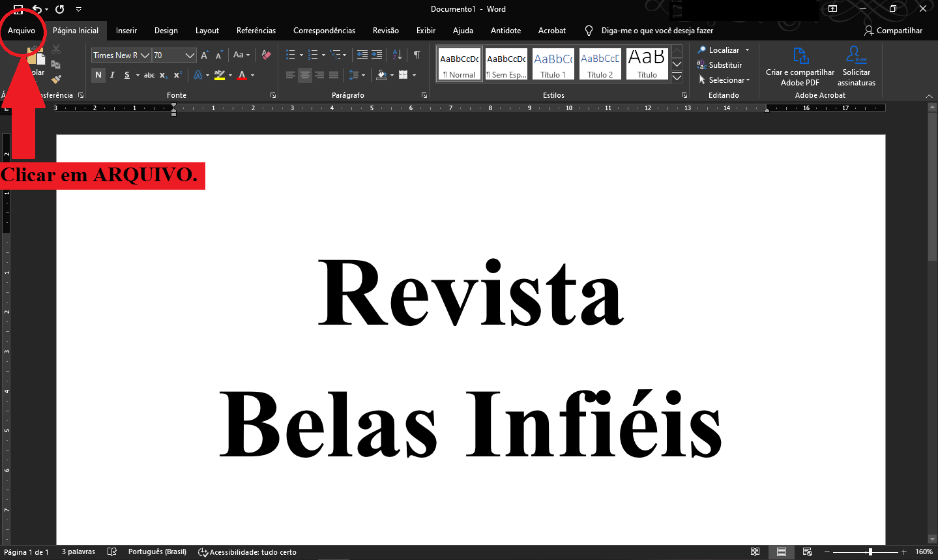Open the Localizar dropdown arrow

pos(747,50)
